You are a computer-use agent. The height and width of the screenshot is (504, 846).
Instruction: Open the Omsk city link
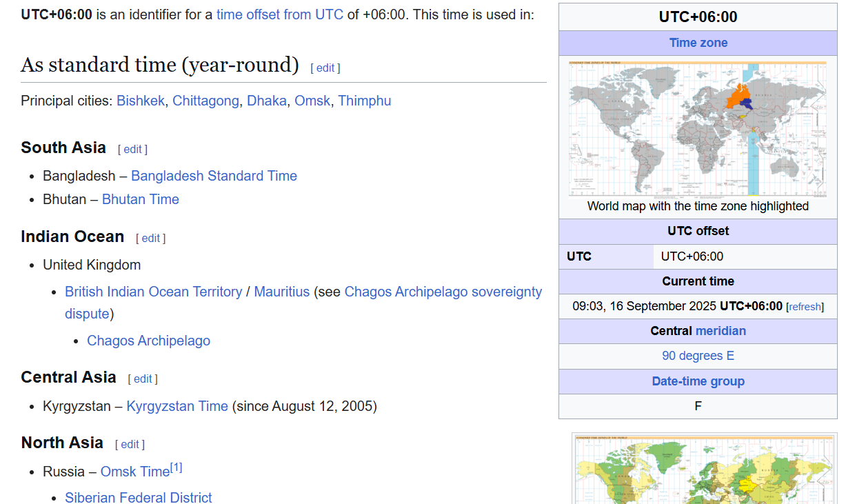click(x=312, y=101)
